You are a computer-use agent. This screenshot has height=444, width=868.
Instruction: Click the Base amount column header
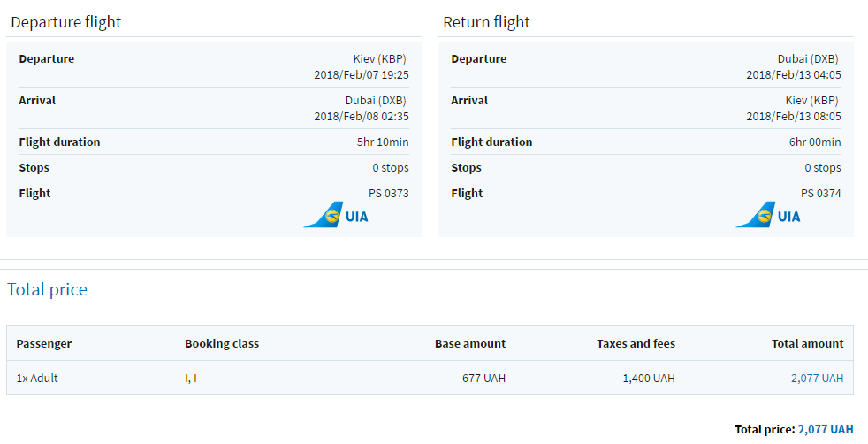[470, 343]
